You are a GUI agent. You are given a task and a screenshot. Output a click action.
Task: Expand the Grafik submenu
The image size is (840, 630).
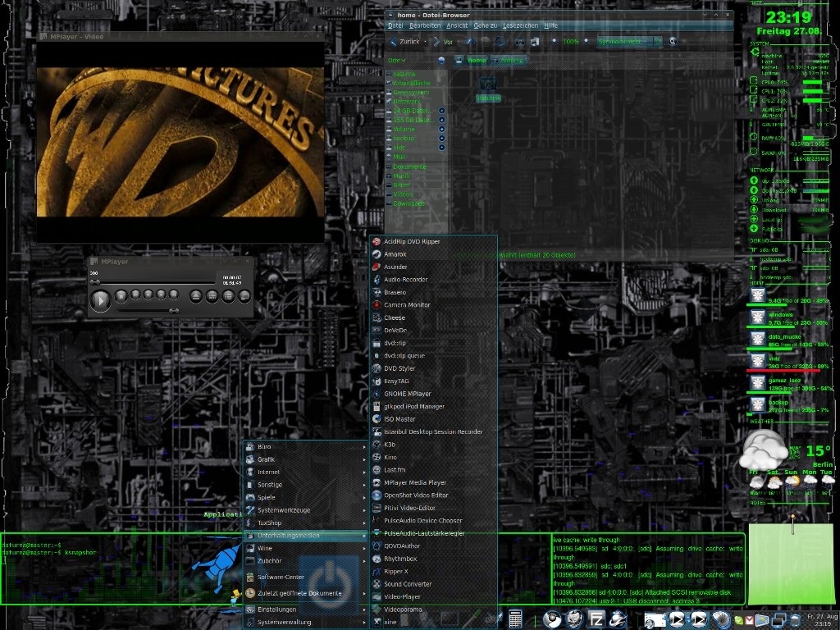(x=305, y=459)
